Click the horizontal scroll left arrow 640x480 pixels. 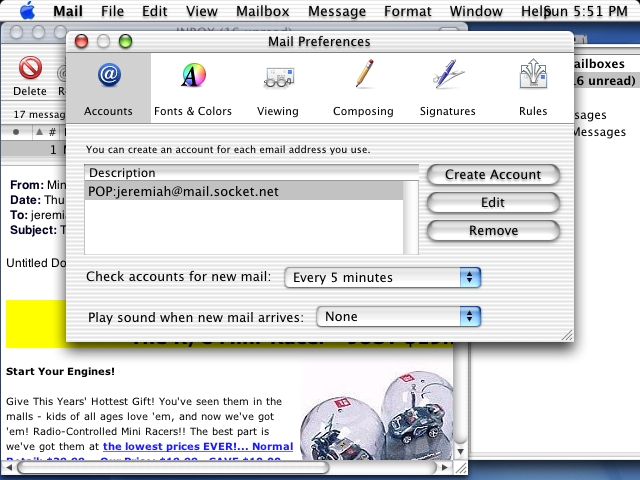pos(9,467)
